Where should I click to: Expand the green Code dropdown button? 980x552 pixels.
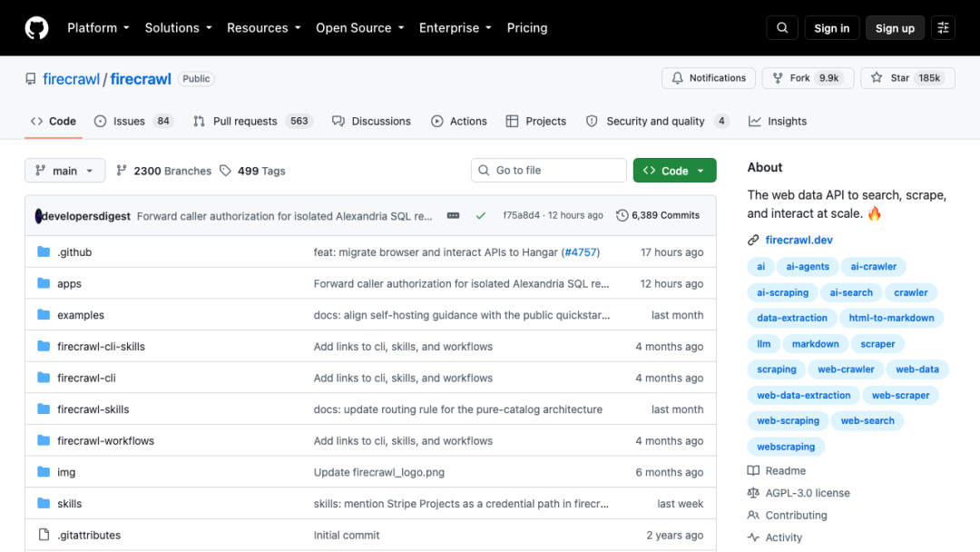[674, 171]
